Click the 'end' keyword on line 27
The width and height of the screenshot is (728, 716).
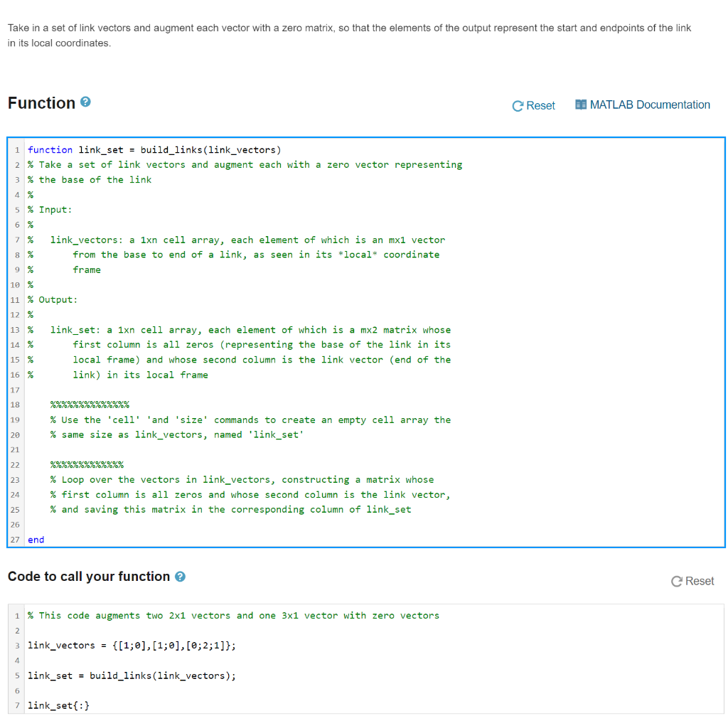(36, 540)
